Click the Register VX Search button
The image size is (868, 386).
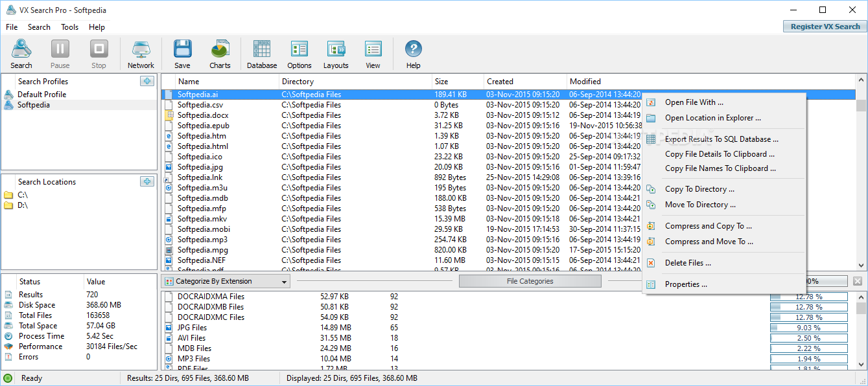click(825, 27)
